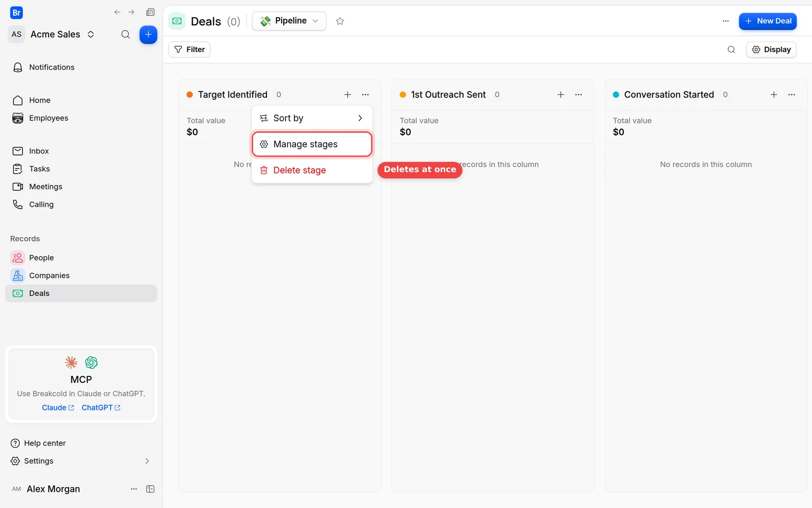Viewport: 812px width, 508px height.
Task: Favorite this view with the star icon
Action: (340, 21)
